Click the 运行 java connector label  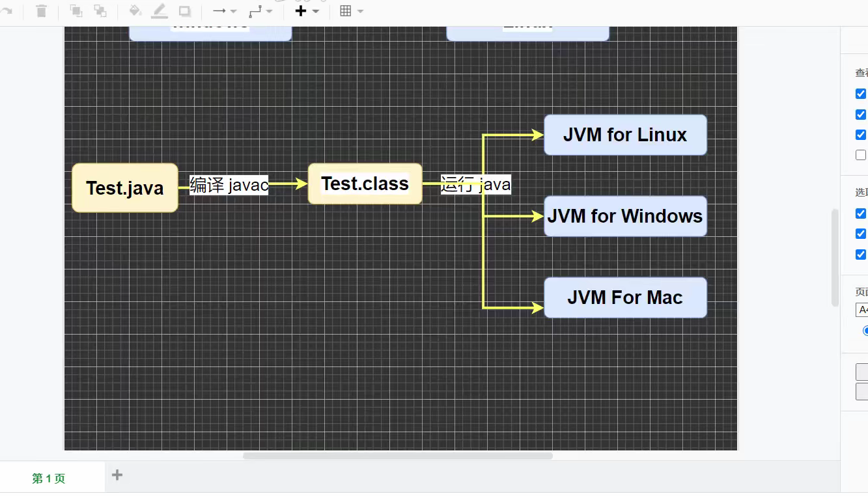pyautogui.click(x=475, y=184)
